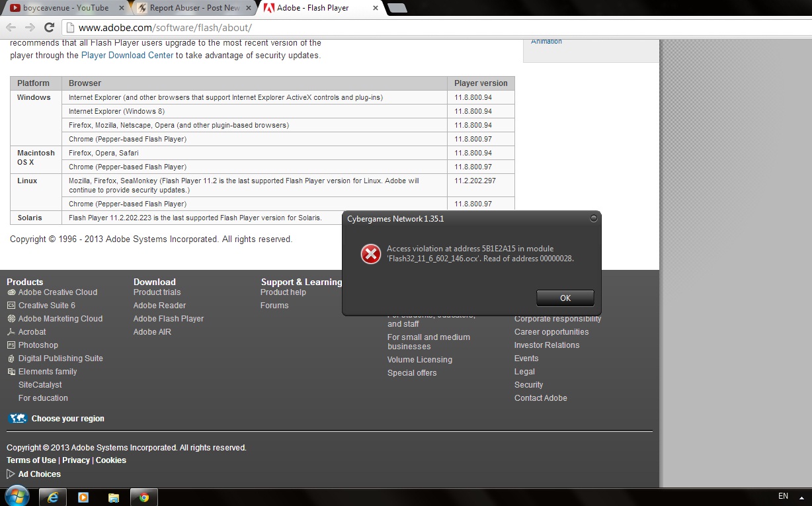Open the Windows Start menu
Image resolution: width=812 pixels, height=506 pixels.
coord(17,497)
